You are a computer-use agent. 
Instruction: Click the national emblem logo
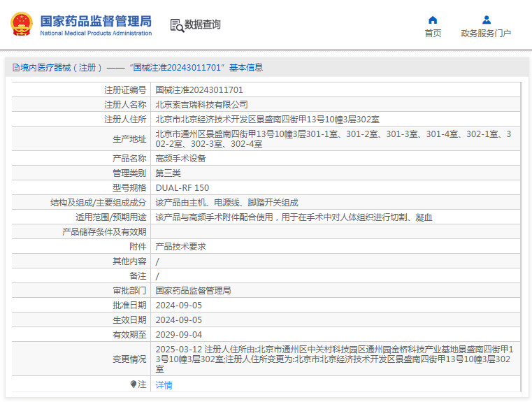[22, 24]
